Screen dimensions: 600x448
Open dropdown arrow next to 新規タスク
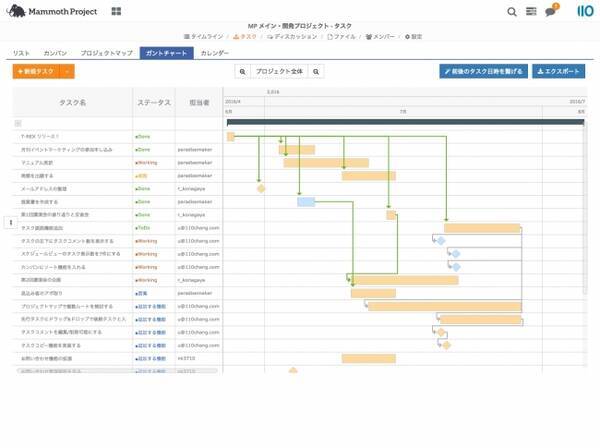tap(67, 72)
